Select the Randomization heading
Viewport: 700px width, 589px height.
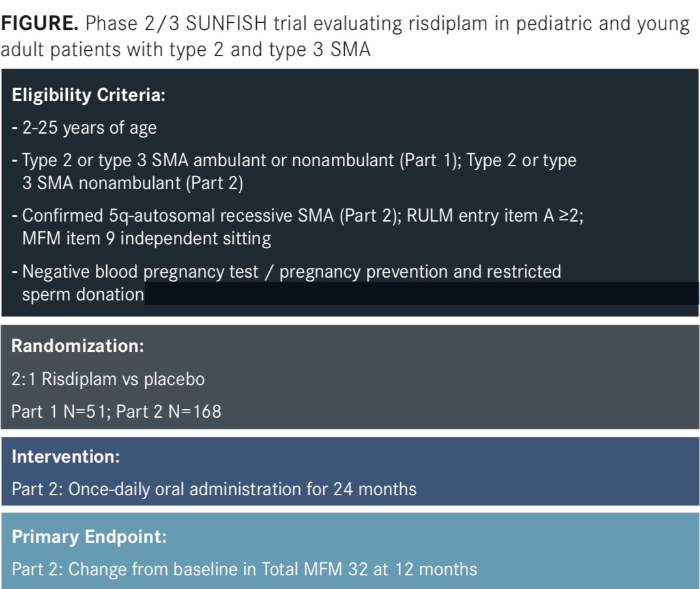pos(78,346)
